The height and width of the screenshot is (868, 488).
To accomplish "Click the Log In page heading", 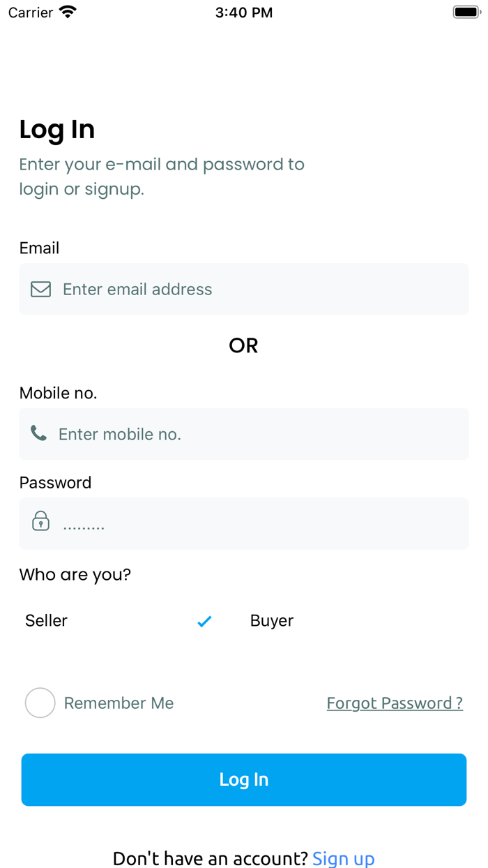I will click(x=56, y=129).
